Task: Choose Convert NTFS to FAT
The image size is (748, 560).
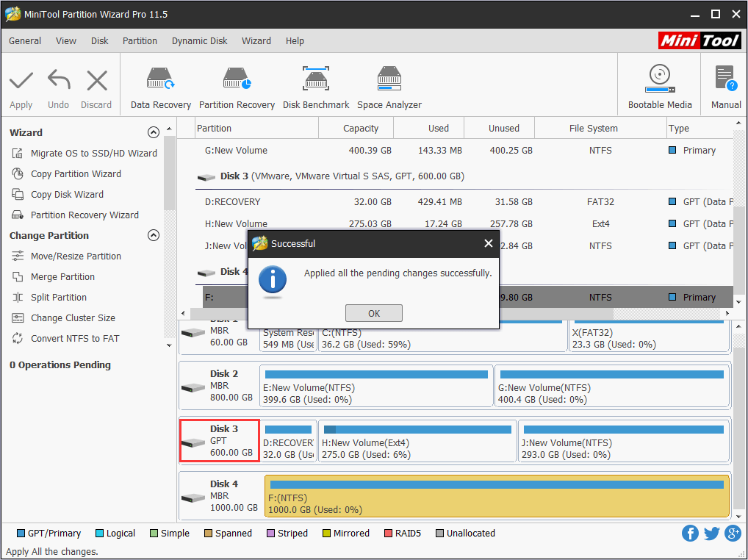Action: coord(75,338)
